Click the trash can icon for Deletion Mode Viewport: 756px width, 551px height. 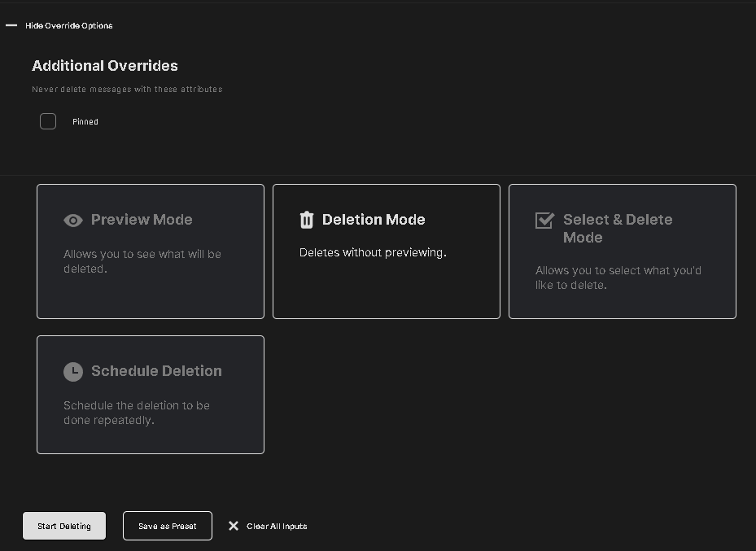pyautogui.click(x=307, y=220)
